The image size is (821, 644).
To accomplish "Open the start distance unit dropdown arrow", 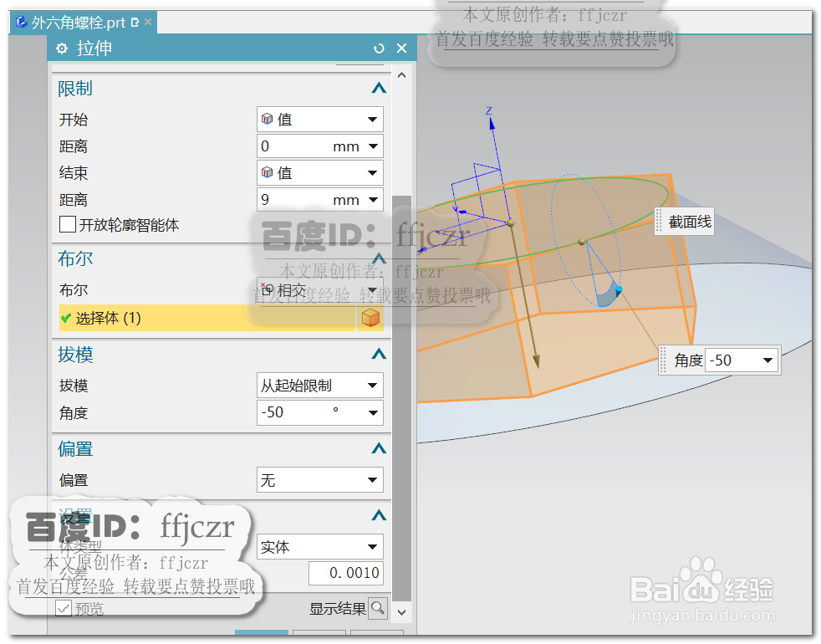I will tap(373, 146).
